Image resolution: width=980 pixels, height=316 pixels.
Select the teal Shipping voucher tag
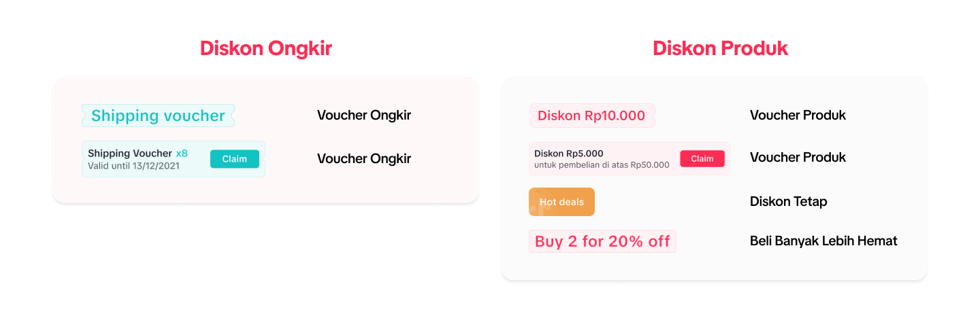pos(158,116)
